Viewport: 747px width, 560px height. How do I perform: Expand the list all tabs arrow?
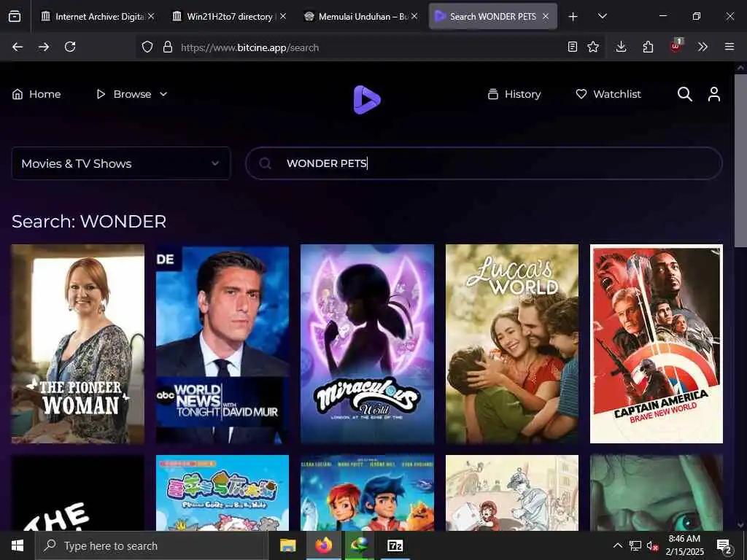(x=602, y=16)
